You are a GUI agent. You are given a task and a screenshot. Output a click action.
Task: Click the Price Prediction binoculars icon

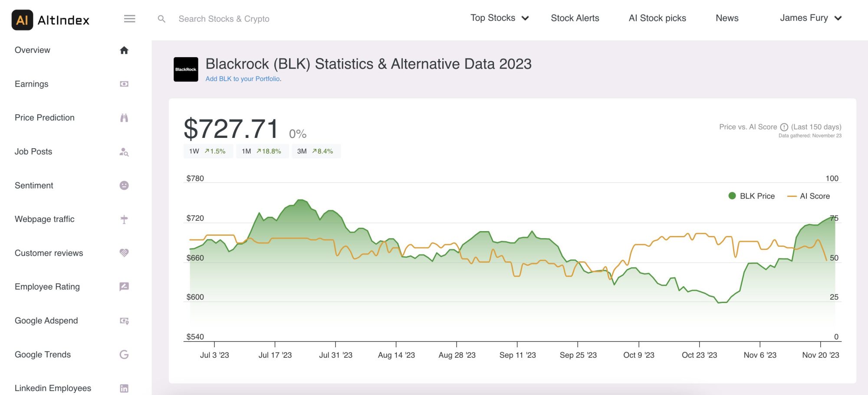coord(124,118)
